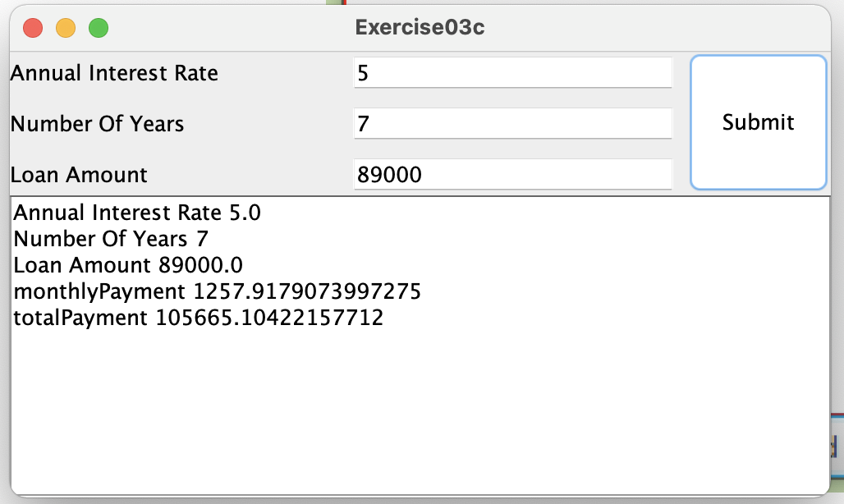Click the green zoom button

98,27
